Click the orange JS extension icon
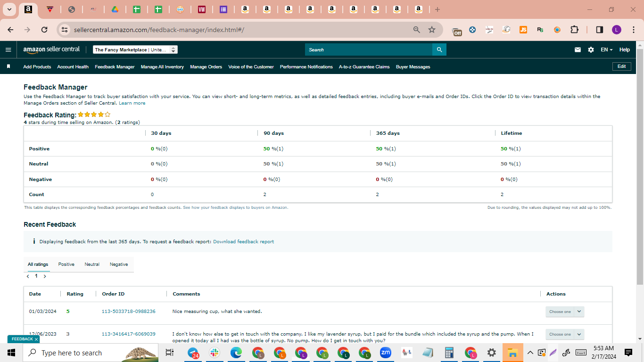 click(x=523, y=30)
